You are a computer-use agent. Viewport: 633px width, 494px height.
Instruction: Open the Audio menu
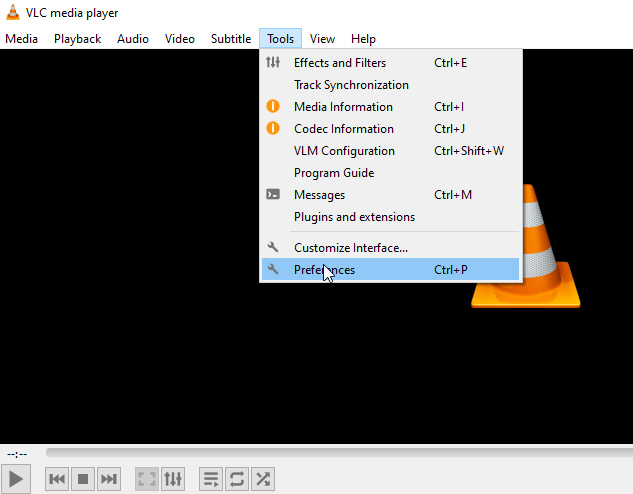coord(133,39)
